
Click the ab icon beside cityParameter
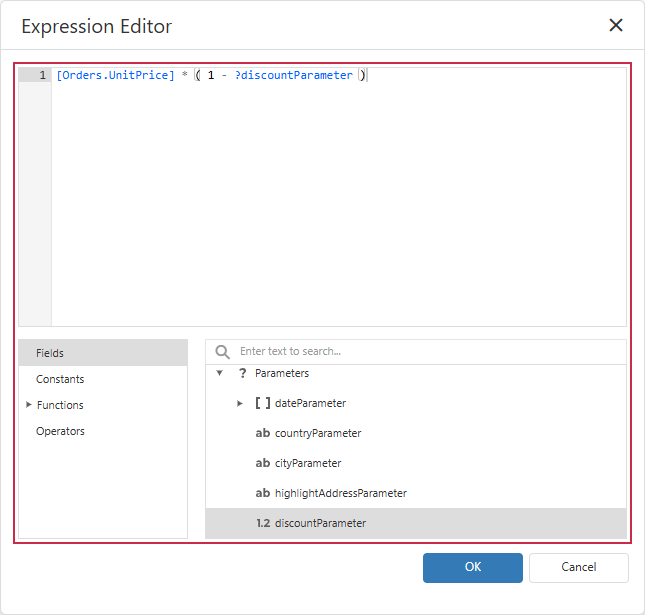pos(262,463)
